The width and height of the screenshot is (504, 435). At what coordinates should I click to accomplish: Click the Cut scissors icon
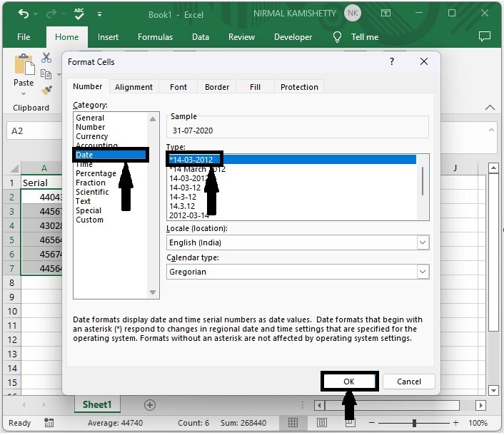tap(46, 58)
